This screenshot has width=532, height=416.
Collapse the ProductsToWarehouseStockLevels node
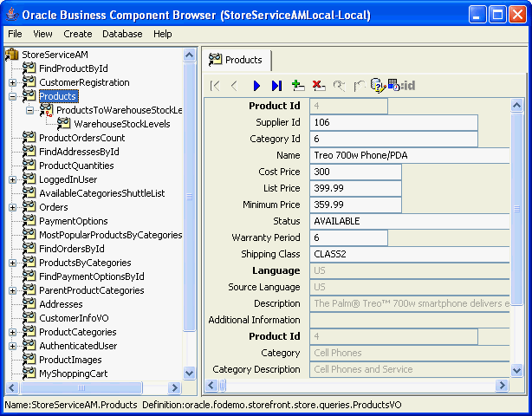coord(29,110)
